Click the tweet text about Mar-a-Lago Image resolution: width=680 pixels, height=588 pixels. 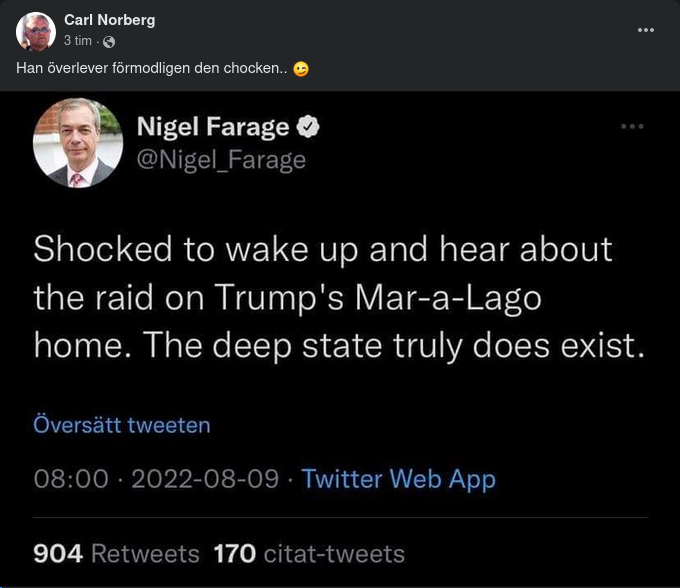pos(335,296)
